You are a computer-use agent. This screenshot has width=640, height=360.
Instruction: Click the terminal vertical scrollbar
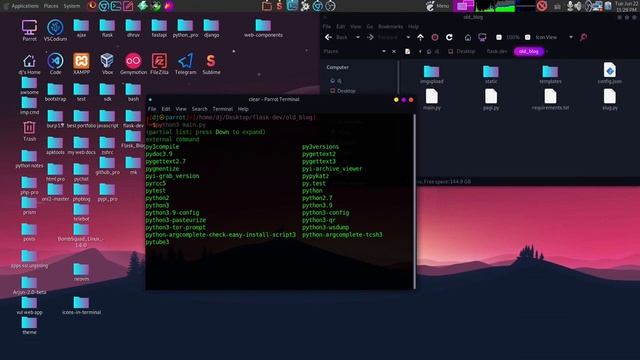coord(415,202)
